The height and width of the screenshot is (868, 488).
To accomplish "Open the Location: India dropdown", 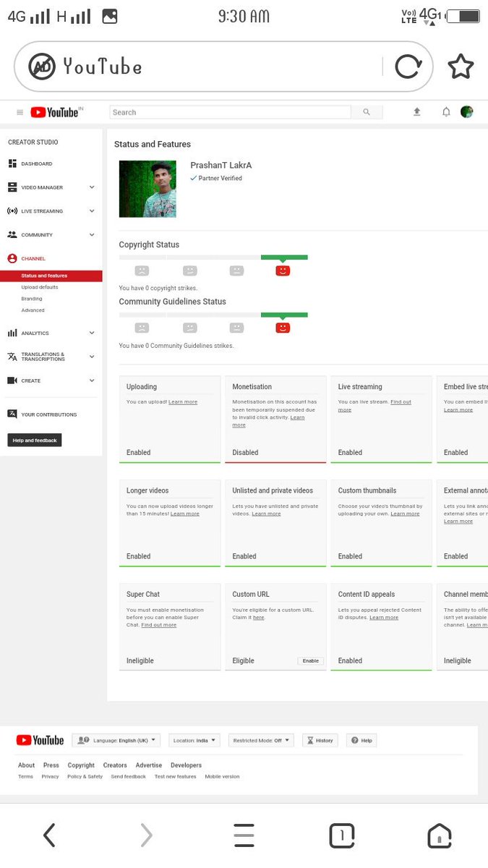I will click(194, 741).
